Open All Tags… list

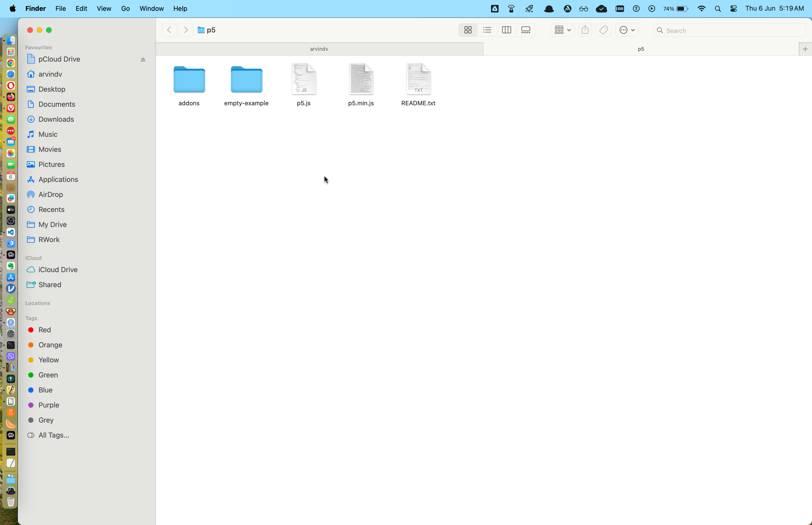54,435
